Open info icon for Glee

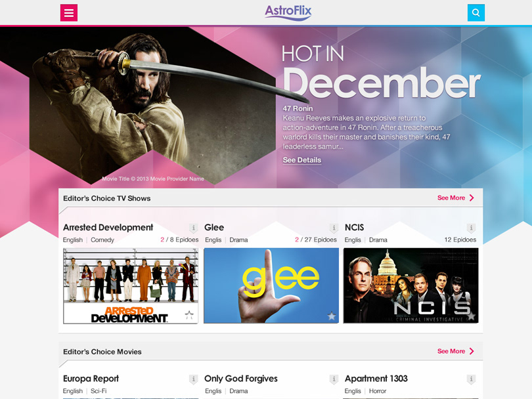click(x=334, y=228)
